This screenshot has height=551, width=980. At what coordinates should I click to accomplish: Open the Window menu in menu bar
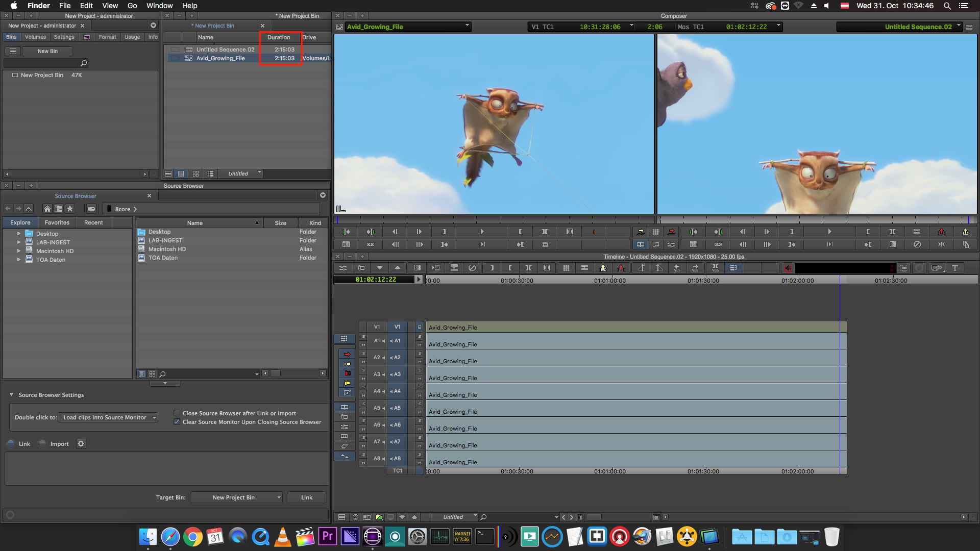point(159,6)
